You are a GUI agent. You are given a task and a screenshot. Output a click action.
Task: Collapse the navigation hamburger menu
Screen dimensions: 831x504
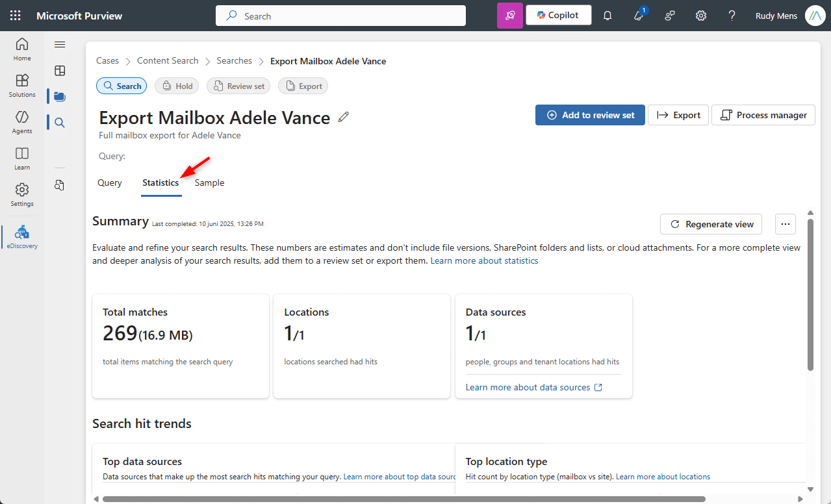60,44
